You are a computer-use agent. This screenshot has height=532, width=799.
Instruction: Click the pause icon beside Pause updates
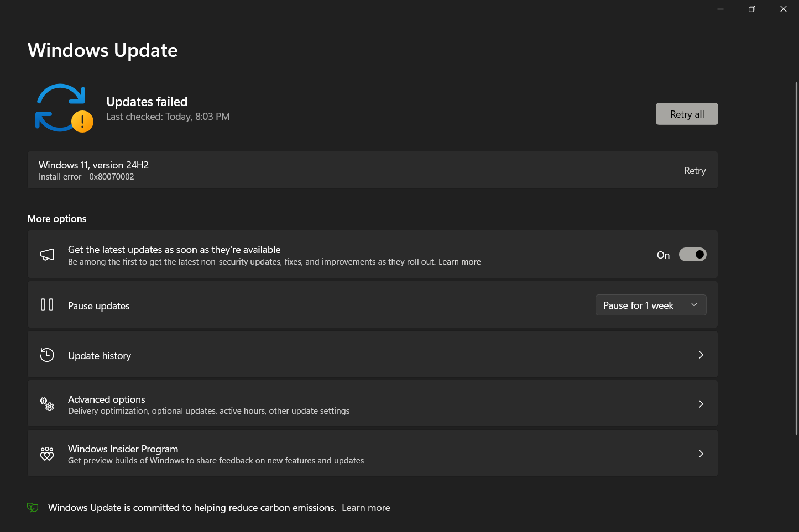[47, 305]
